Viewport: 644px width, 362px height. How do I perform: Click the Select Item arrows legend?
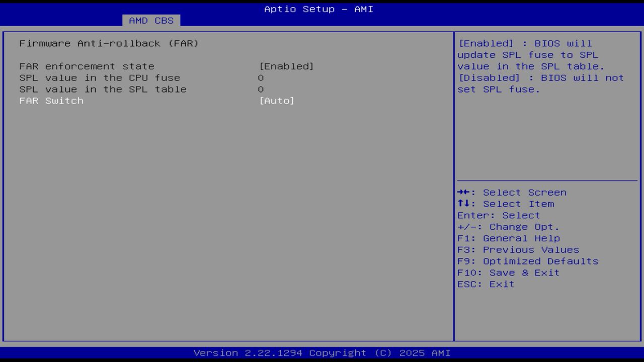click(506, 204)
